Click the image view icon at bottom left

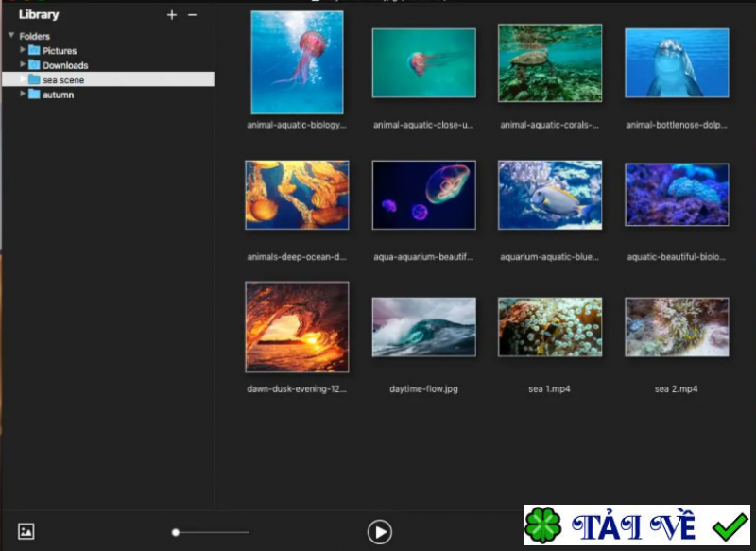pos(26,531)
